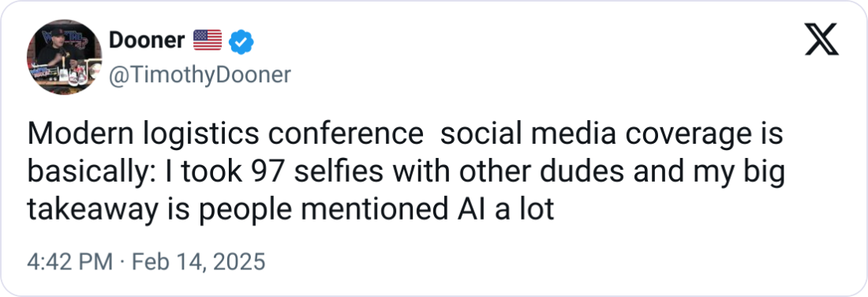Click the blue verified checkmark badge
868x297 pixels.
241,42
